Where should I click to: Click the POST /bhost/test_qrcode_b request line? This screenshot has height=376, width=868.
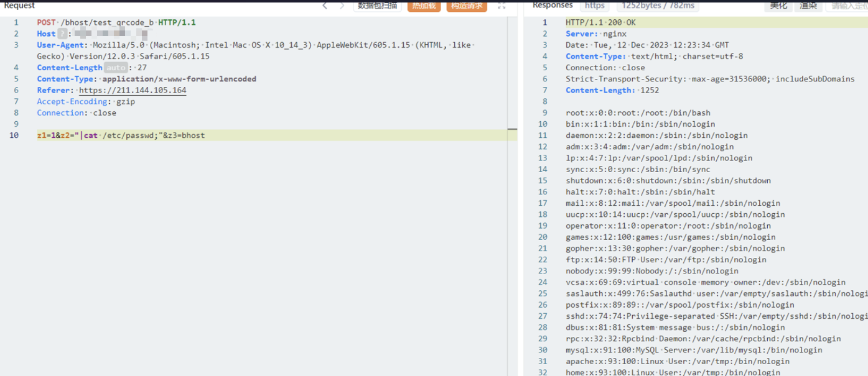click(x=116, y=22)
